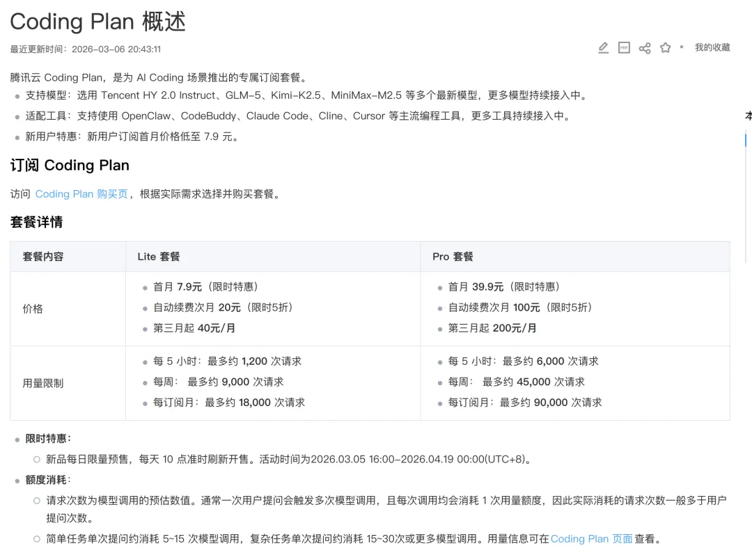
Task: Click 首月 39.9元（限时特惠）in Pro column
Action: point(504,287)
